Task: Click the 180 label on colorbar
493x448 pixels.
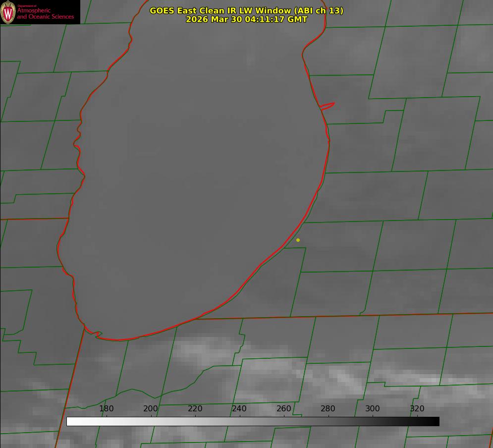Action: [107, 409]
